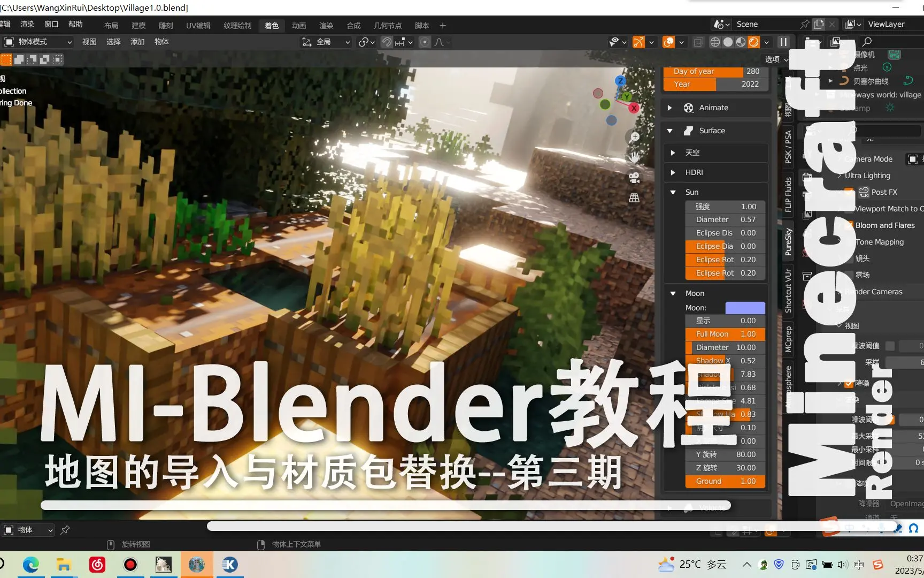Viewport: 924px width, 578px height.
Task: Click the outliner search magnifier icon
Action: point(867,42)
